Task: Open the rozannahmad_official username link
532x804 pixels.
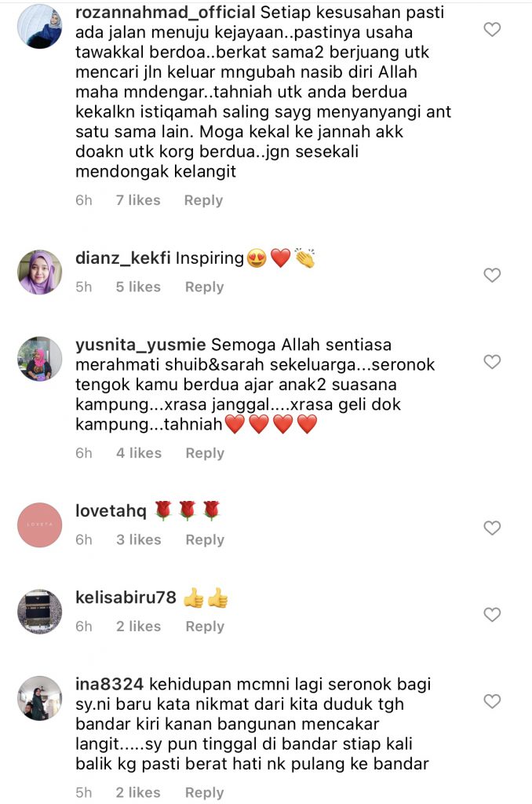Action: pyautogui.click(x=165, y=12)
